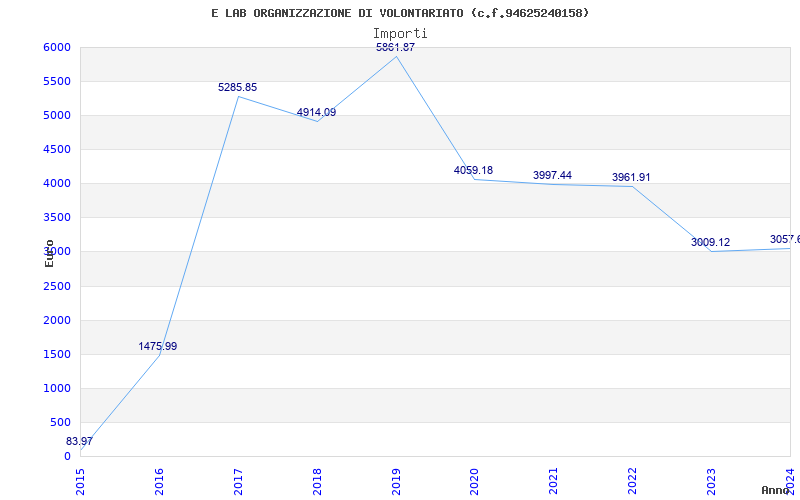Click the peak data label 5861.87
This screenshot has width=800, height=500.
[395, 47]
